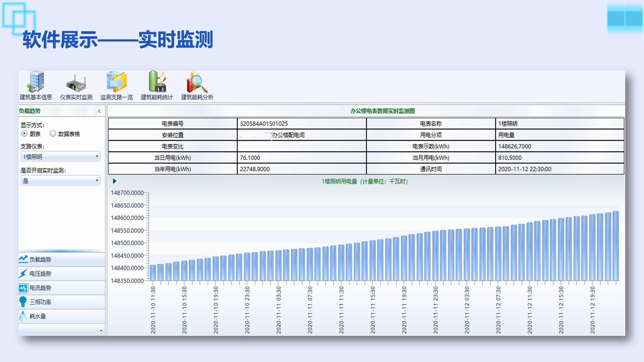644x362 pixels.
Task: Expand the navigation pane bottom overflow arrow
Action: (101, 331)
